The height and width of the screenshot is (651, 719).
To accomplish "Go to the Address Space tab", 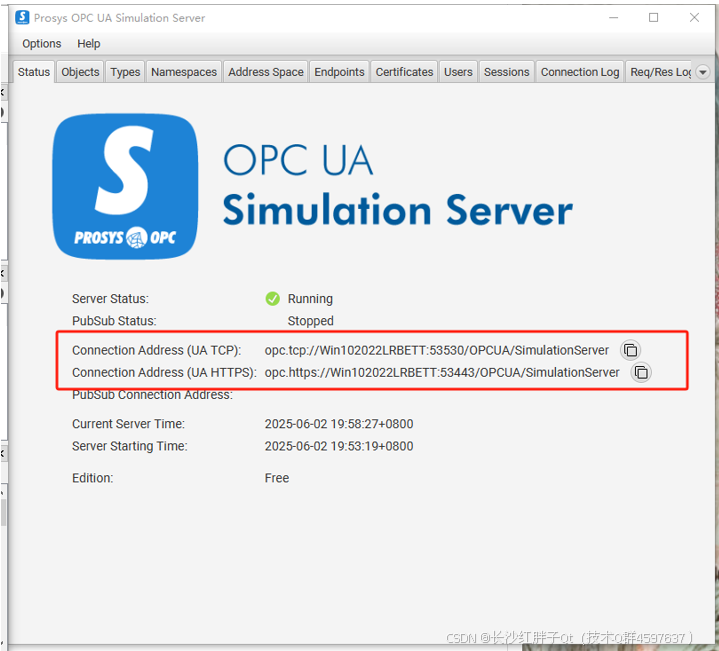I will [x=265, y=72].
